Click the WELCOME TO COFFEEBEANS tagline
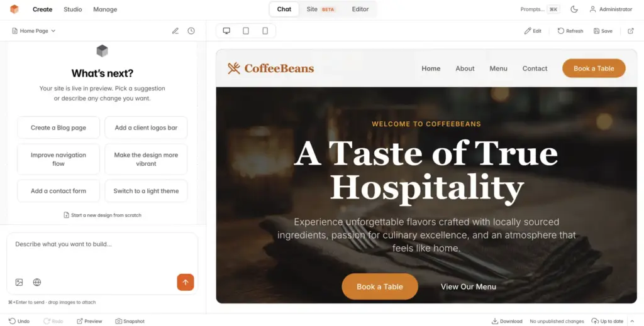 [x=426, y=124]
